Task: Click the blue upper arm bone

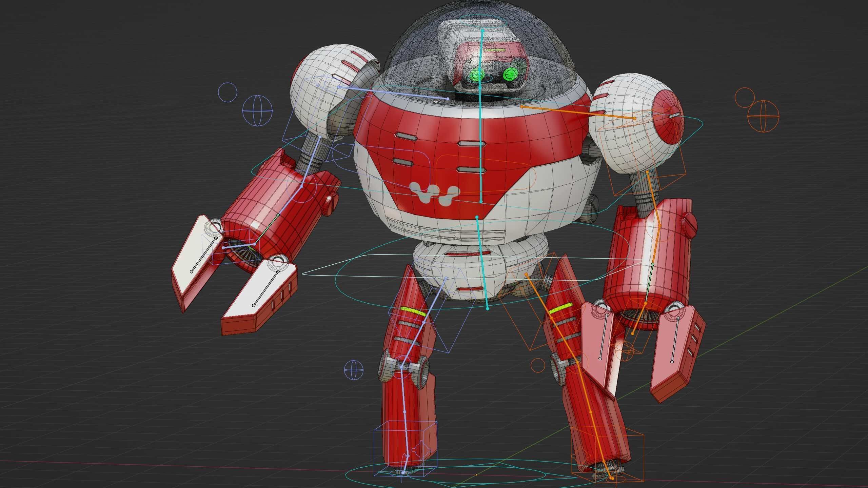Action: tap(311, 162)
